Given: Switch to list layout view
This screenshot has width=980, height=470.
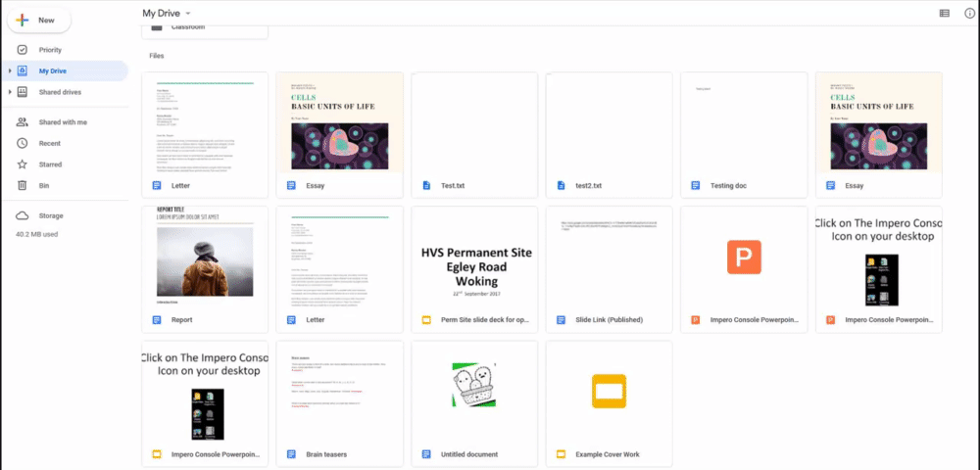Looking at the screenshot, I should tap(945, 13).
